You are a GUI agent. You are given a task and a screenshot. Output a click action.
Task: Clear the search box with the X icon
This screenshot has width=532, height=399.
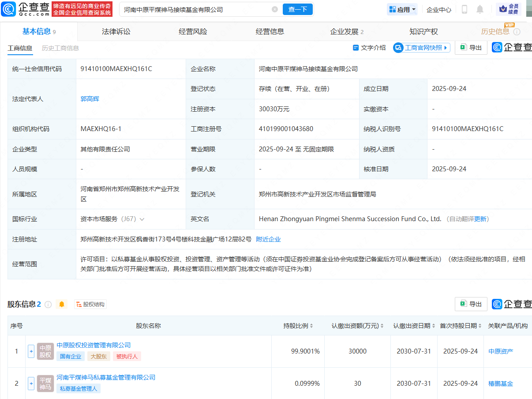coord(275,9)
